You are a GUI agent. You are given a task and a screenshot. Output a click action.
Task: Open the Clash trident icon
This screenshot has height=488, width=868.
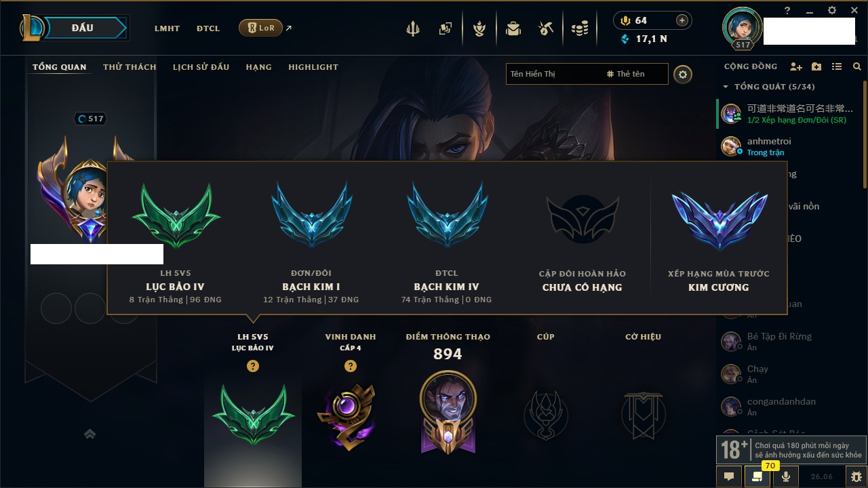[413, 28]
